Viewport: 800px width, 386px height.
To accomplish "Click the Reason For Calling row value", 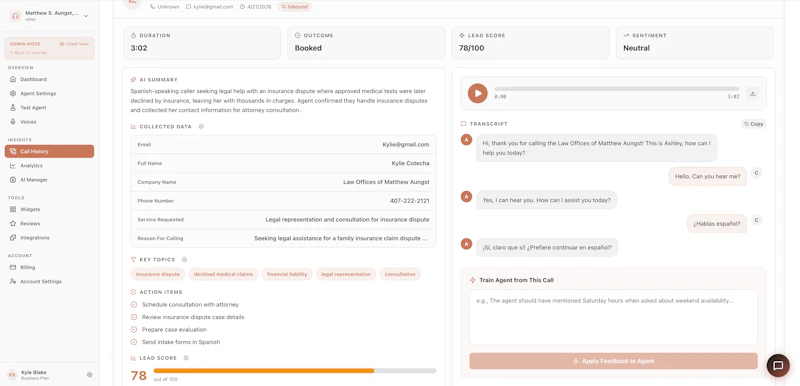I will pyautogui.click(x=341, y=238).
